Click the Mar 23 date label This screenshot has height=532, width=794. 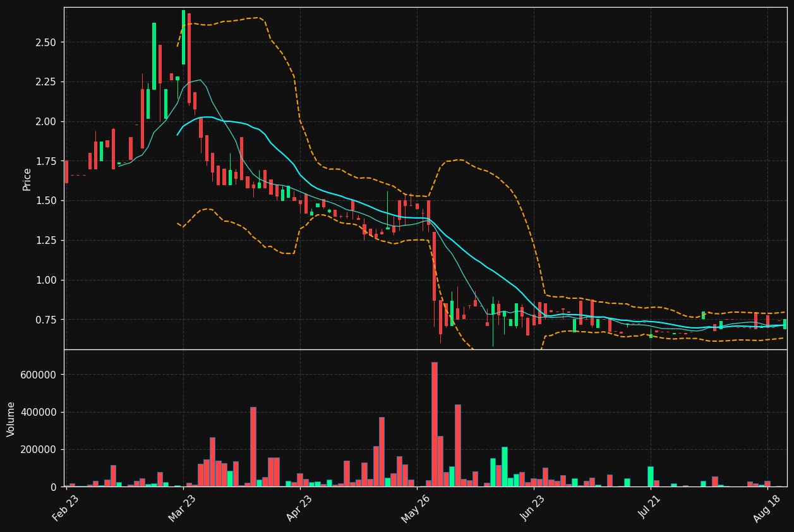183,508
